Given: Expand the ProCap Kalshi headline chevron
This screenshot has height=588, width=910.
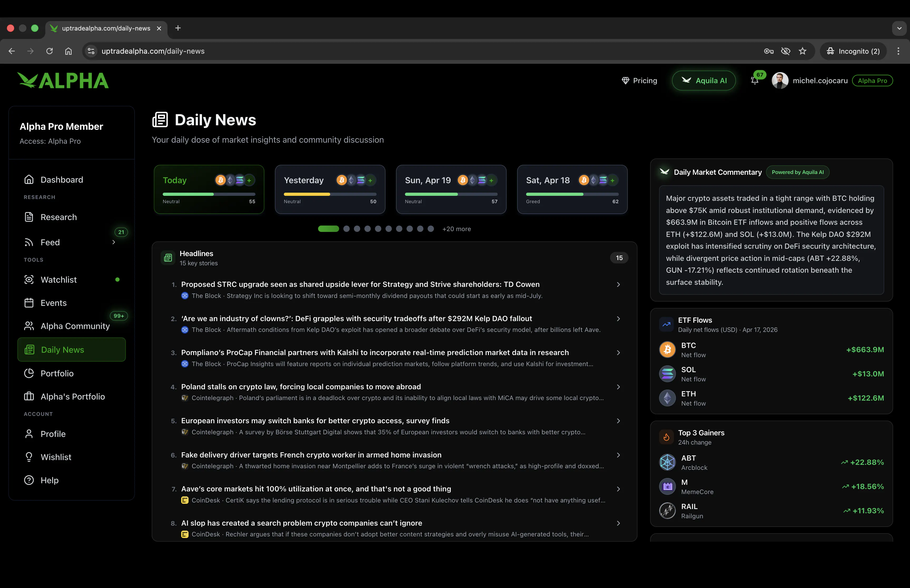Looking at the screenshot, I should (x=618, y=352).
